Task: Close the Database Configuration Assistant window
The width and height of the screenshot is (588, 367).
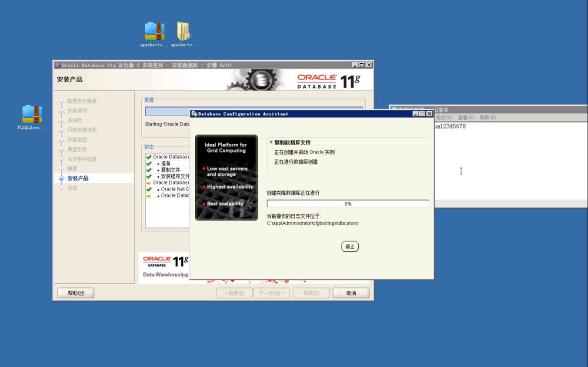Action: pyautogui.click(x=429, y=114)
